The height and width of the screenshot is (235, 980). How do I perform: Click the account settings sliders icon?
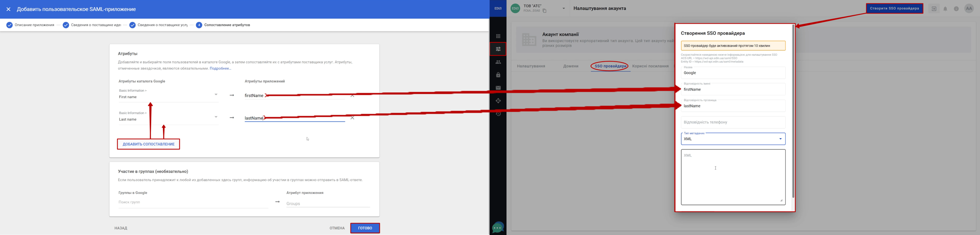(x=498, y=49)
